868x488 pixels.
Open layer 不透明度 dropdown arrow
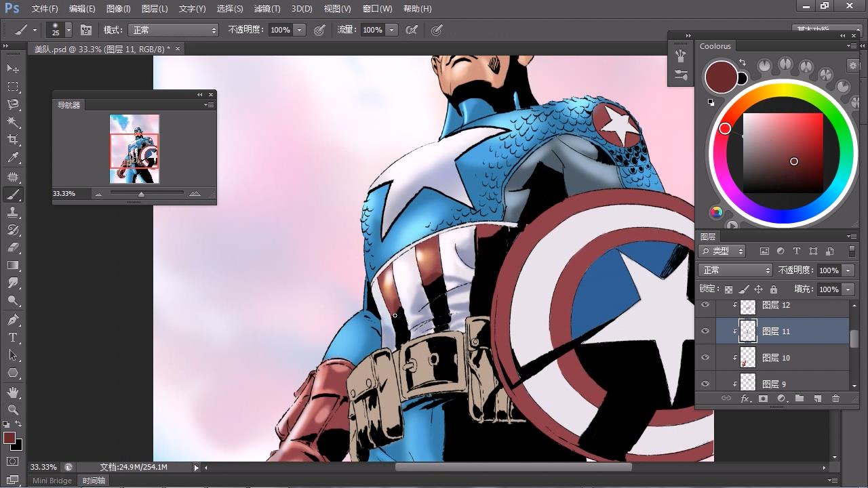(x=848, y=270)
